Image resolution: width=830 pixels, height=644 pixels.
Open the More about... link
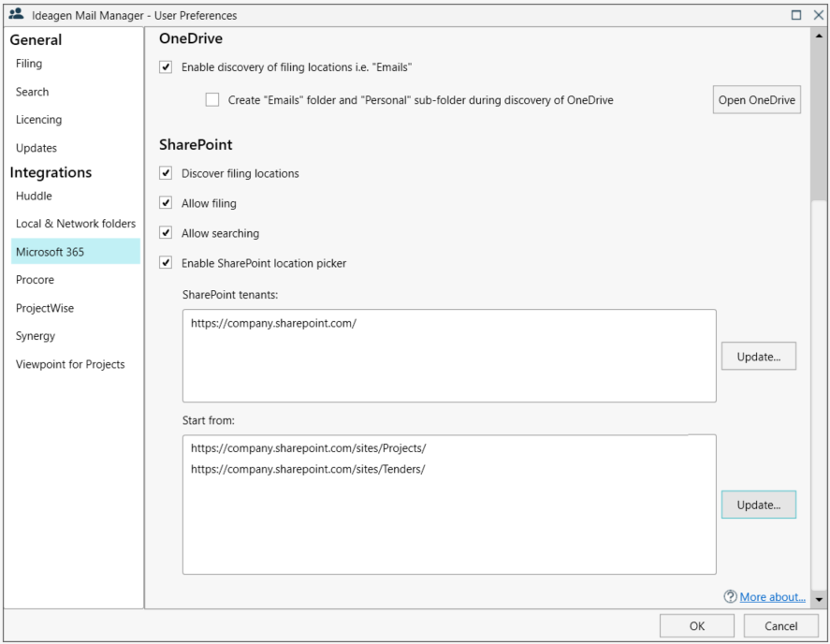pos(772,596)
